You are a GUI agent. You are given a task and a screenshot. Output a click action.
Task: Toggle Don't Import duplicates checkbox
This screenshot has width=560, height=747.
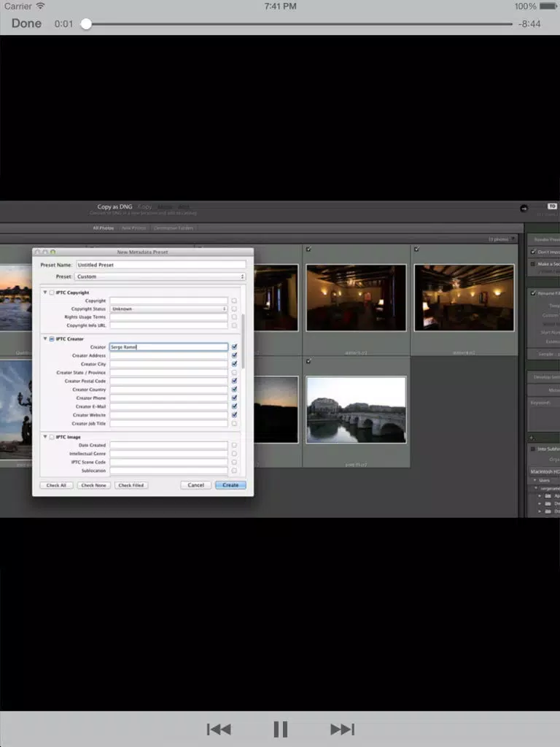(x=533, y=252)
